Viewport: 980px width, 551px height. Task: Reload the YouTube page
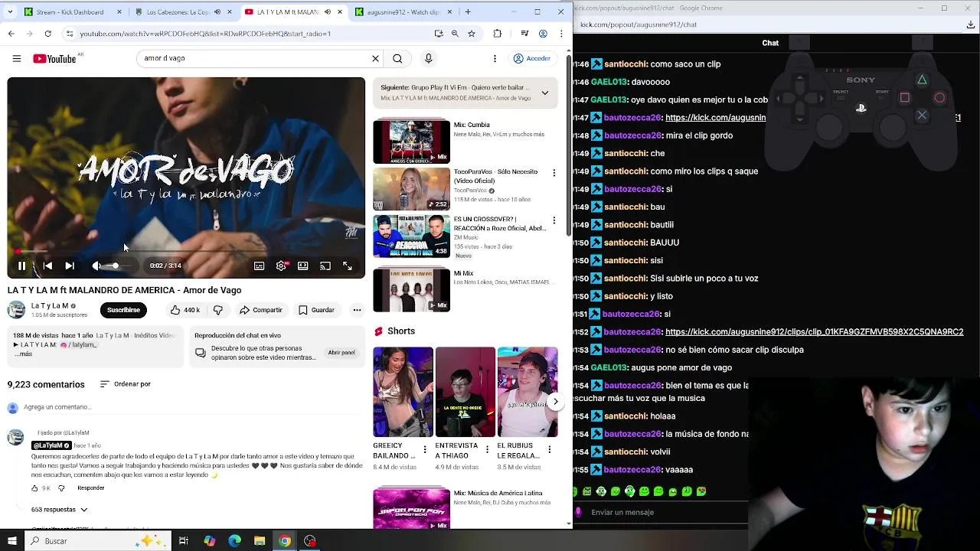tap(47, 34)
